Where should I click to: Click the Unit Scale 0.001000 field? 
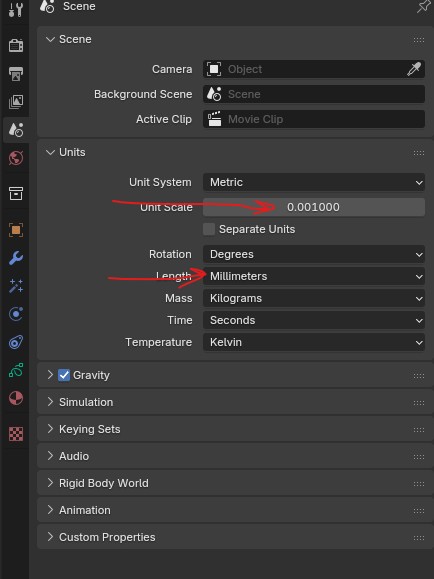pyautogui.click(x=314, y=207)
